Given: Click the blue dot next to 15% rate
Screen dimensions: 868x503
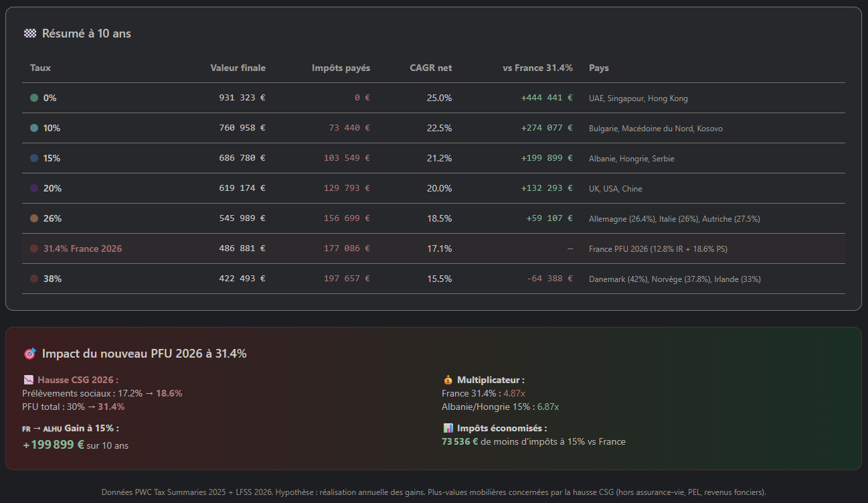Looking at the screenshot, I should [x=34, y=158].
